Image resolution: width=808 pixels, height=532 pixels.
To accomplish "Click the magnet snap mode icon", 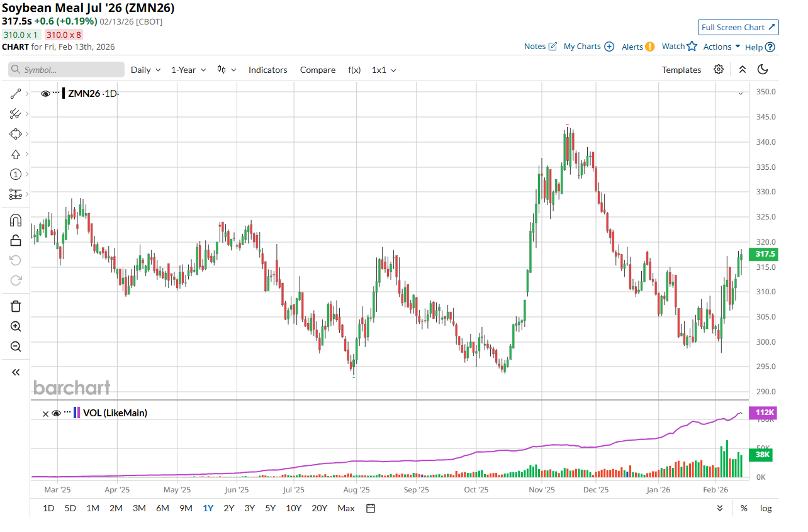I will click(x=16, y=220).
